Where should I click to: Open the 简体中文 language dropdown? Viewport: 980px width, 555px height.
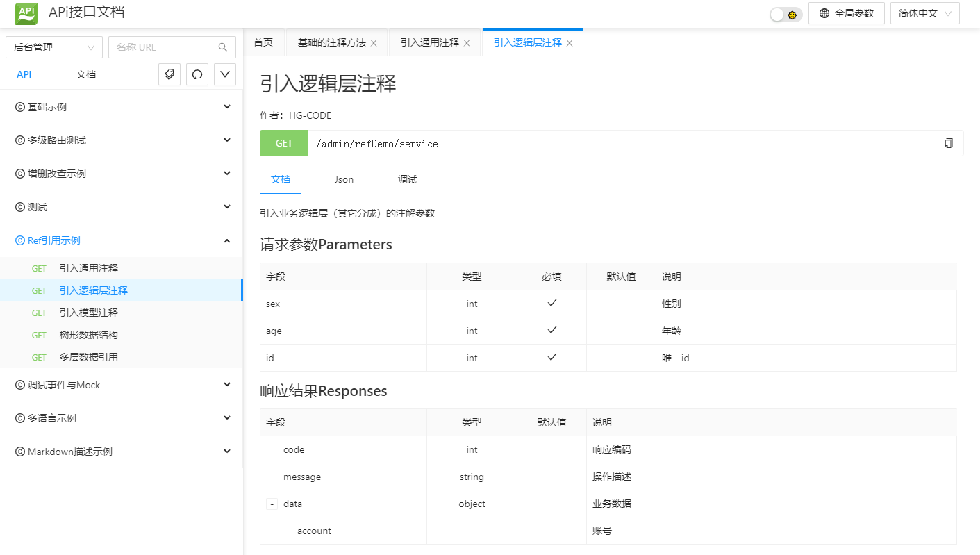pos(924,13)
